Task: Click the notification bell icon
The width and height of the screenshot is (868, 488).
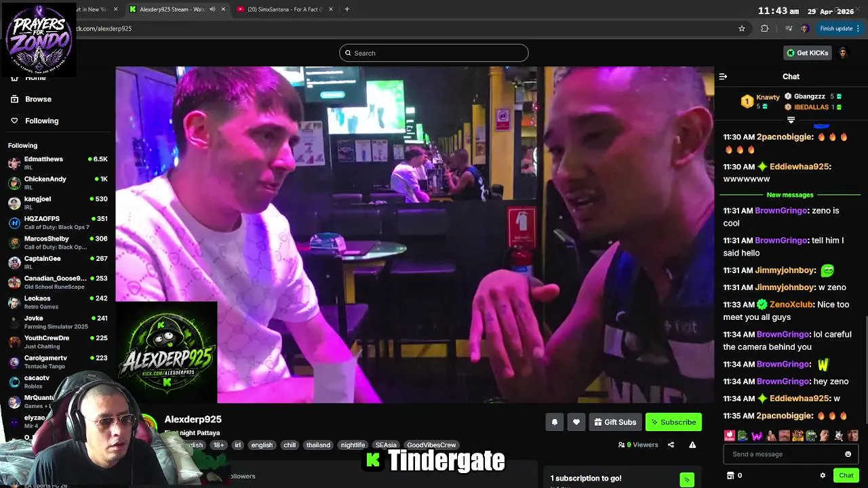Action: [x=554, y=422]
